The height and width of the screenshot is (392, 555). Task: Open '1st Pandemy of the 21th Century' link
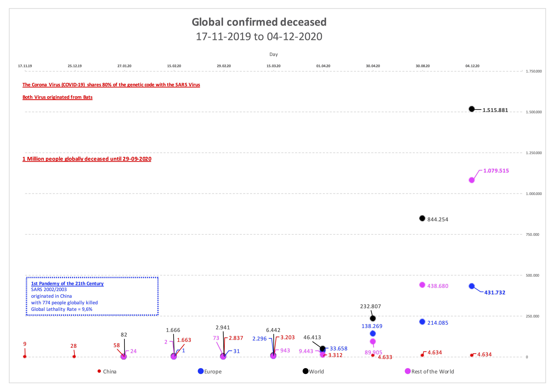[67, 284]
